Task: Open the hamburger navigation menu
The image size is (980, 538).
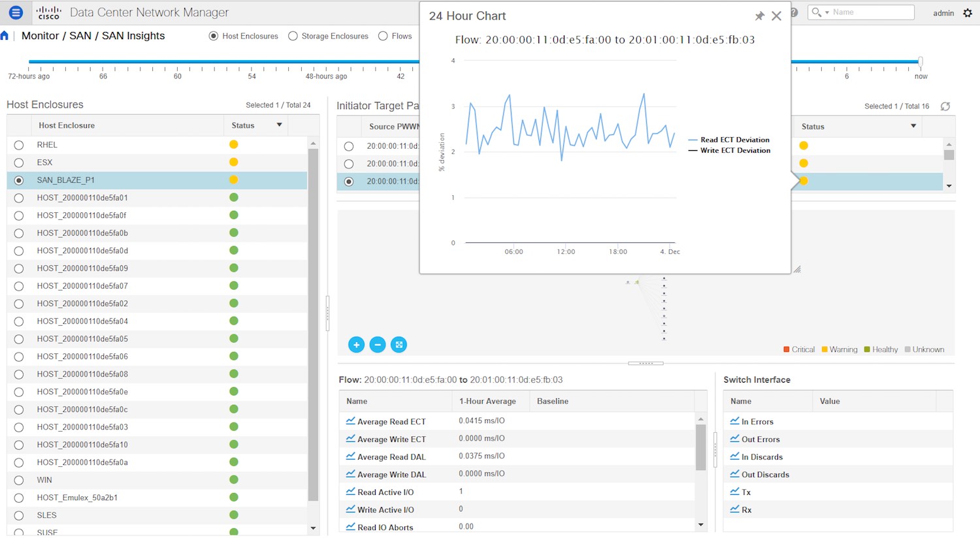Action: click(15, 12)
